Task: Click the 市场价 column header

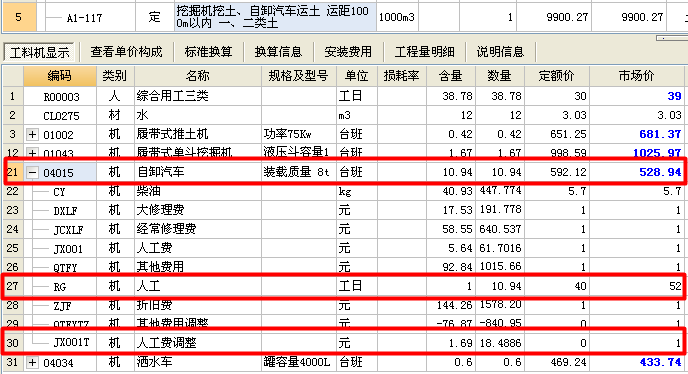Action: [x=636, y=76]
